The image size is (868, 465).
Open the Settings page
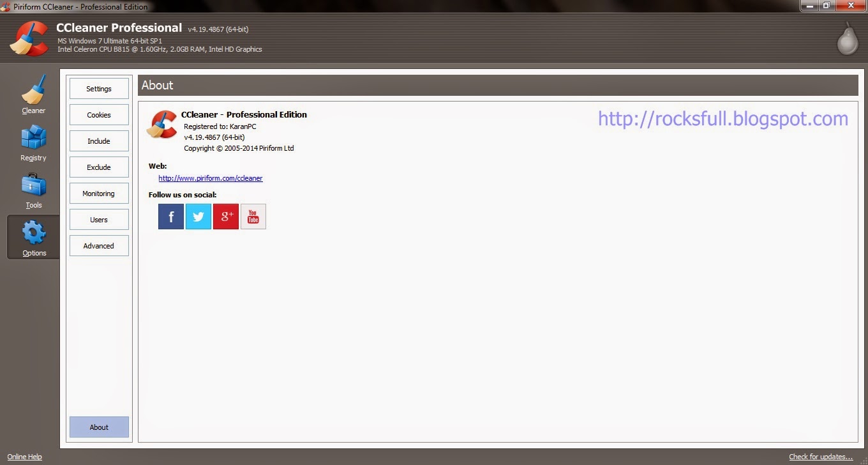99,88
